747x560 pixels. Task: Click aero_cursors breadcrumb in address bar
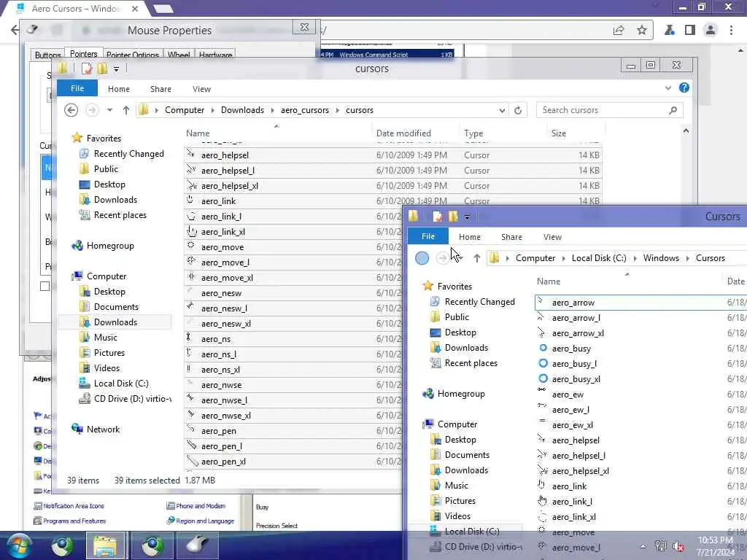[x=305, y=110]
